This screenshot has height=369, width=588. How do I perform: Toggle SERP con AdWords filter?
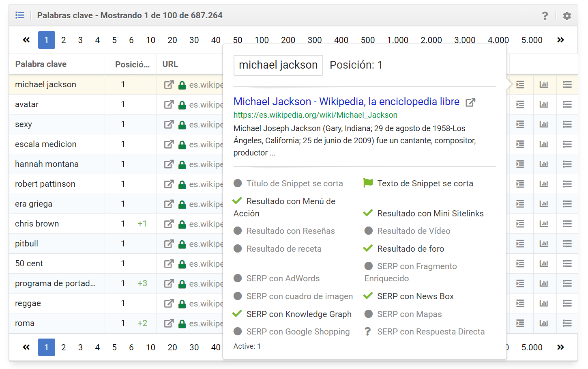point(277,278)
